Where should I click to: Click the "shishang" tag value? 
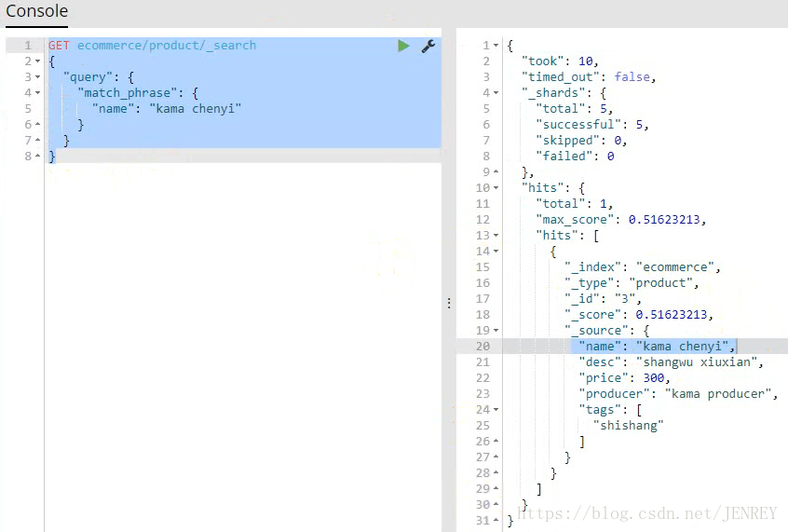[x=628, y=426]
